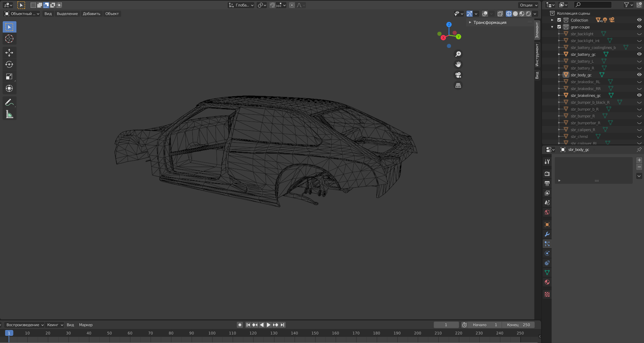Jump to the last frame

tap(282, 325)
